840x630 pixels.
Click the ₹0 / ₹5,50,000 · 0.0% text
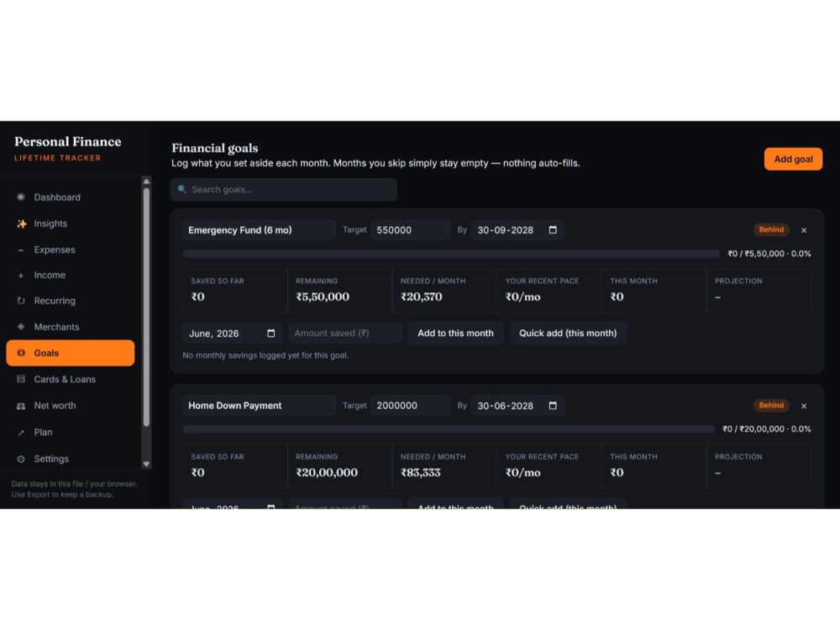769,254
